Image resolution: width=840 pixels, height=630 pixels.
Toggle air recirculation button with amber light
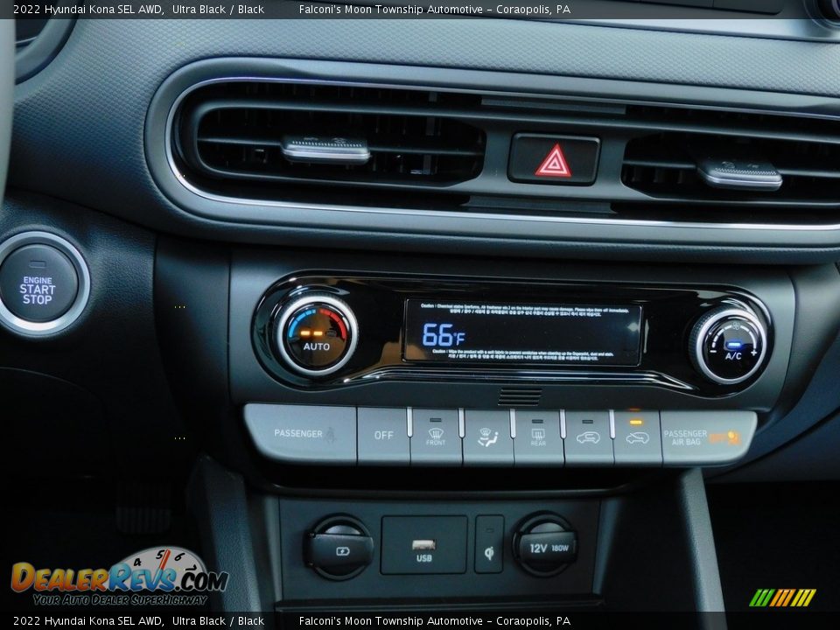click(x=637, y=437)
